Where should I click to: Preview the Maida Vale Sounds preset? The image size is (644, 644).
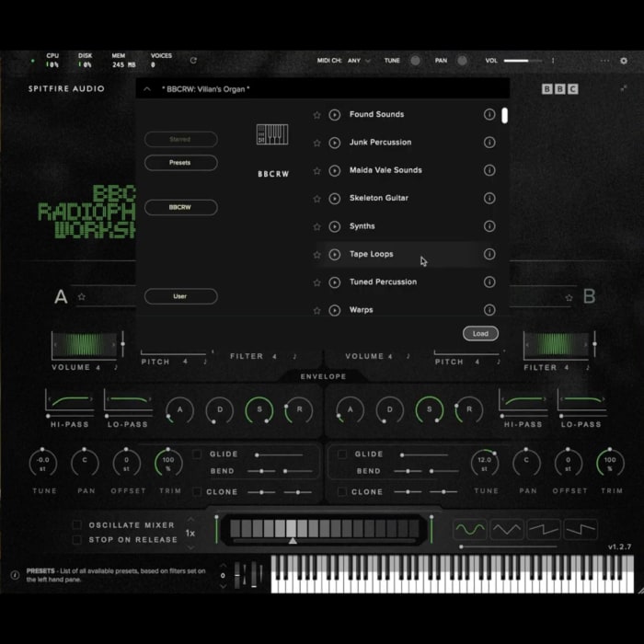point(334,171)
